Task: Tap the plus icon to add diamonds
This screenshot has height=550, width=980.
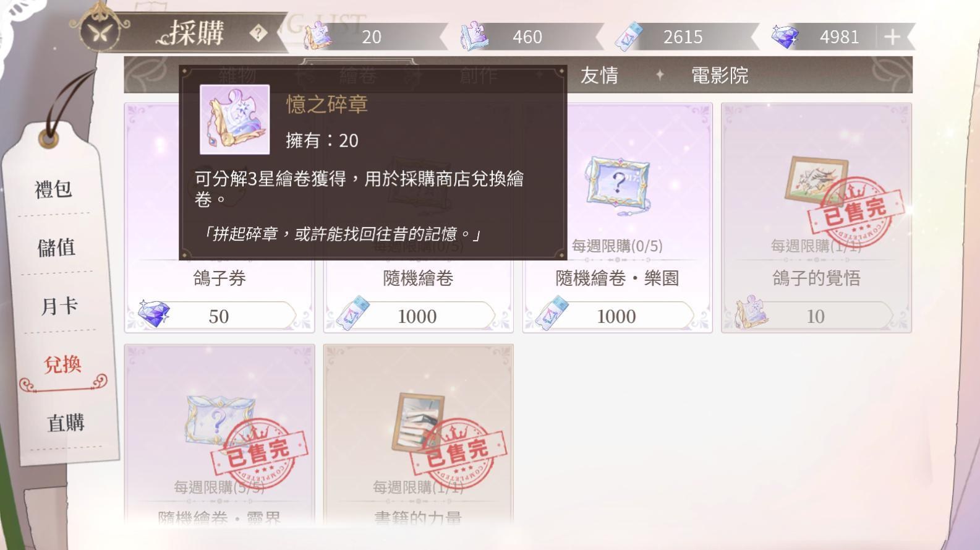Action: point(892,37)
